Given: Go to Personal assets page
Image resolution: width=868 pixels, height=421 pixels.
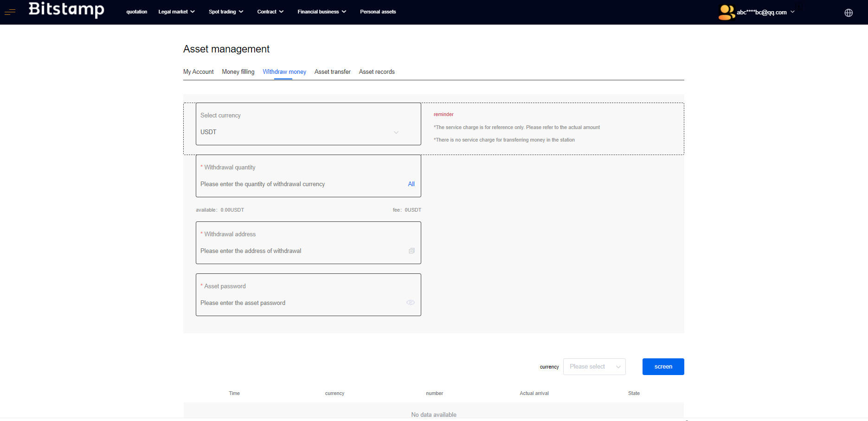Looking at the screenshot, I should [x=378, y=12].
